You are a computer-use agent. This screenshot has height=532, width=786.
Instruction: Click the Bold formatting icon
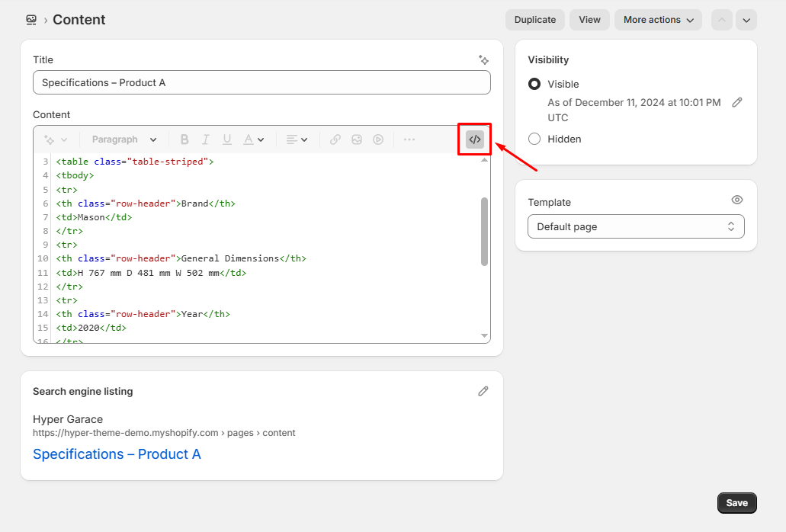(x=184, y=139)
